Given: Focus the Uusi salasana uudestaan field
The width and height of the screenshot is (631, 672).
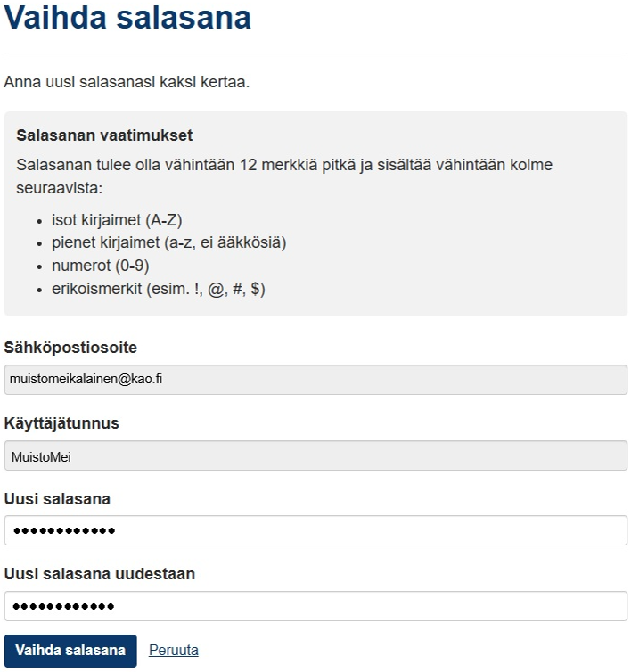Looking at the screenshot, I should [x=315, y=605].
